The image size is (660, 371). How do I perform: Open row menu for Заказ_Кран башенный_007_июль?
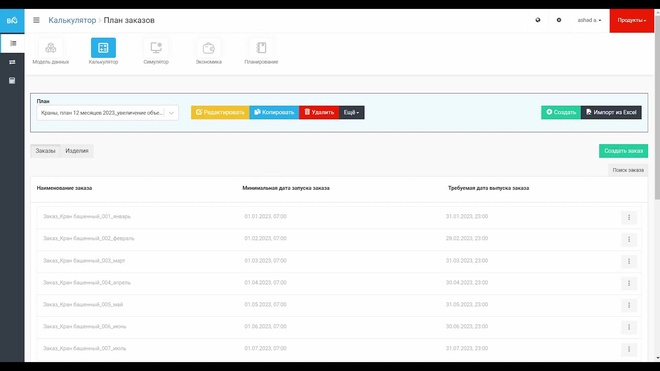click(x=629, y=349)
